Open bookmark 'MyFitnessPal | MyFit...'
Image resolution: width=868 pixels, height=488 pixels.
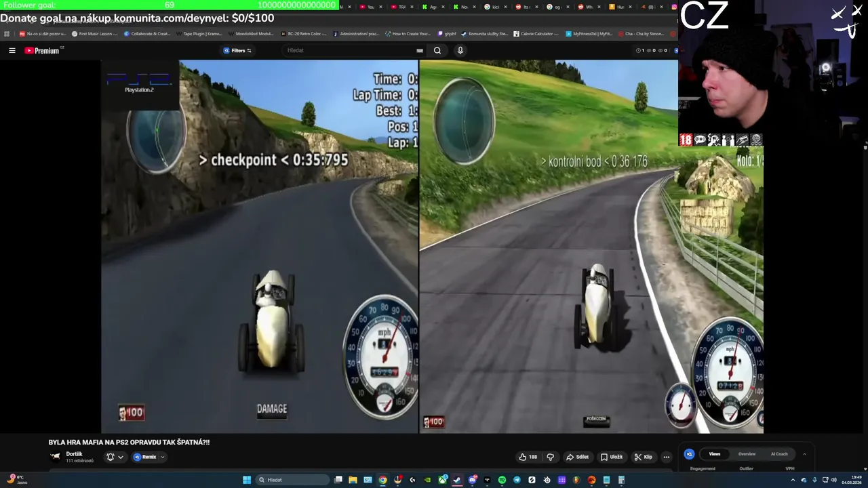click(589, 33)
